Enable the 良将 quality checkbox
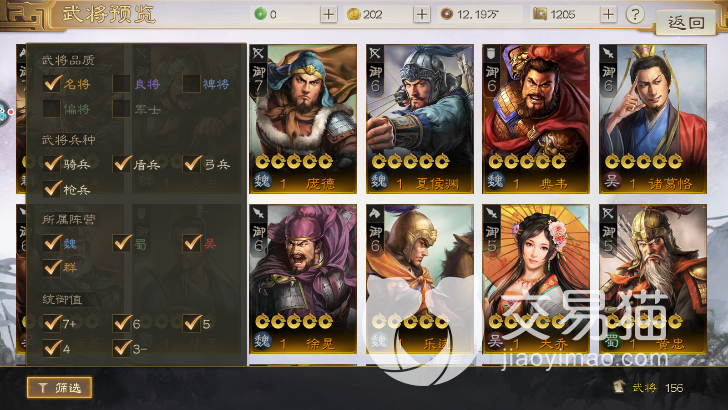 click(121, 84)
